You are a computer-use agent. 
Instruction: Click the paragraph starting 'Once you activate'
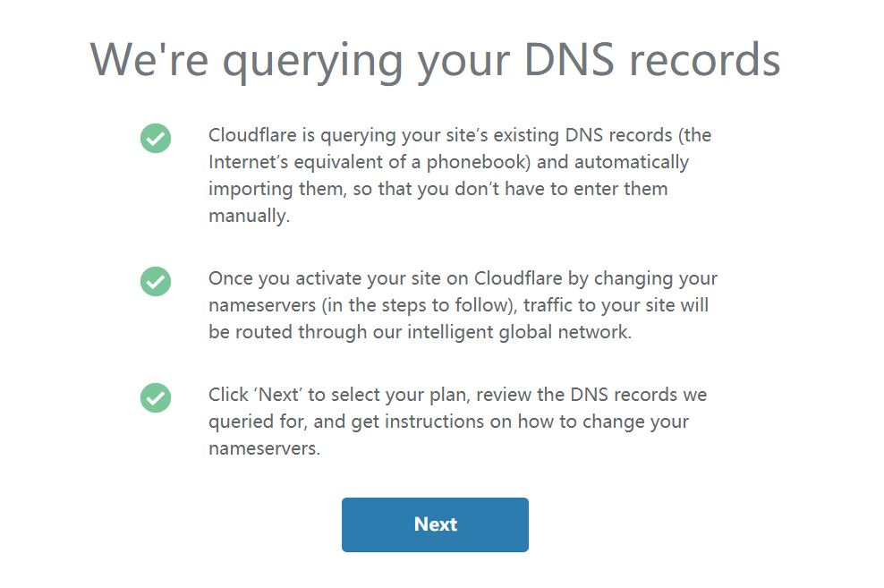pyautogui.click(x=463, y=305)
